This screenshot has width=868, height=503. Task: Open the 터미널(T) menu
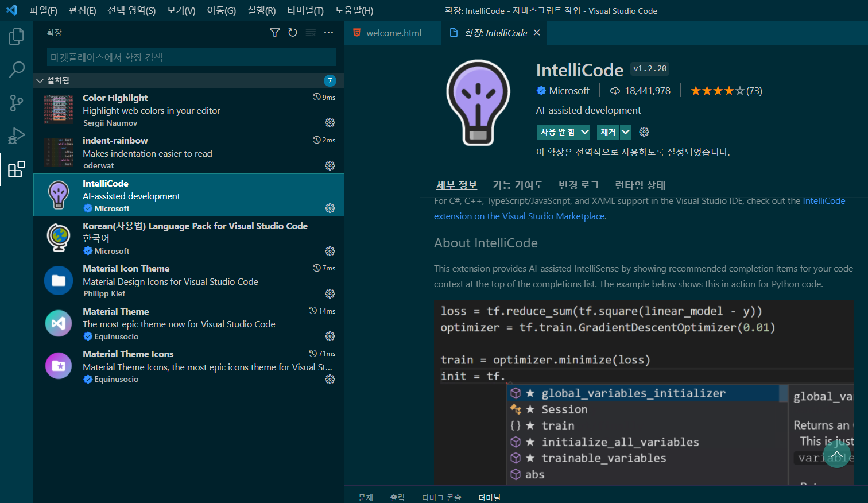[305, 10]
